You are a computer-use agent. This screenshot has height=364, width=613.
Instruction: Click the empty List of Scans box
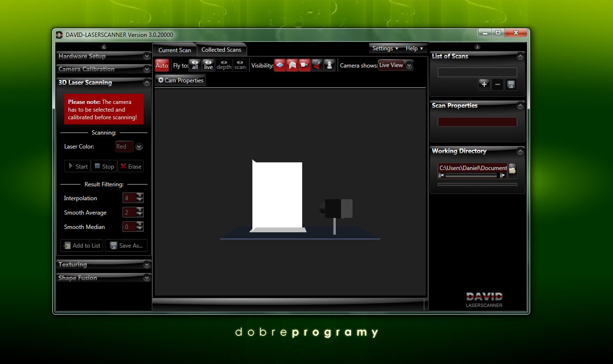(x=477, y=72)
